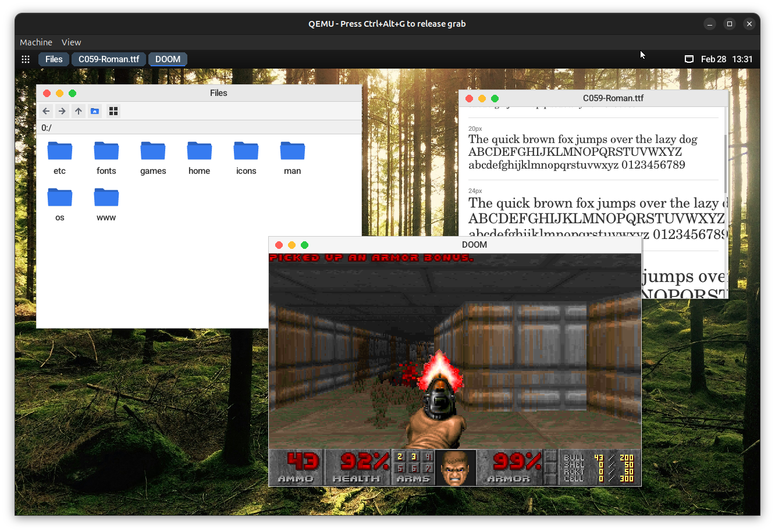The height and width of the screenshot is (532, 775).
Task: Minimize Files window with yellow button
Action: (60, 94)
